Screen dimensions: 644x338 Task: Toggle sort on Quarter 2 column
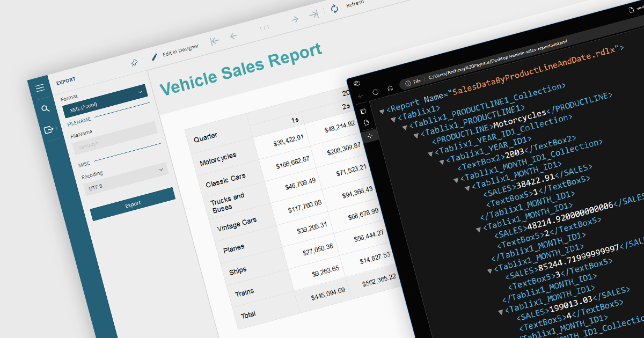click(x=348, y=106)
